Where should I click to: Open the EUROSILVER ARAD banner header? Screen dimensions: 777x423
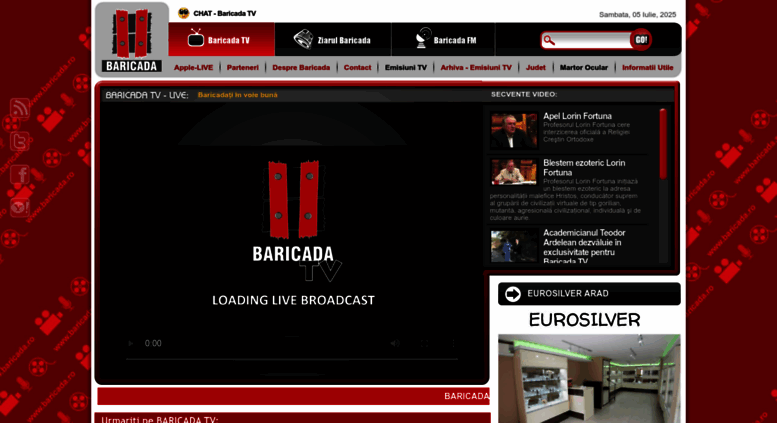click(x=589, y=294)
